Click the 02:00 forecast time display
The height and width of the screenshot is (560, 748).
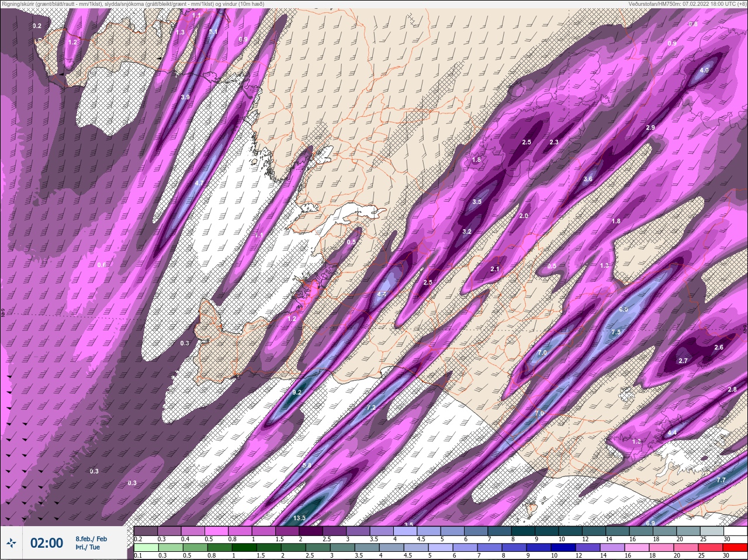[x=47, y=543]
